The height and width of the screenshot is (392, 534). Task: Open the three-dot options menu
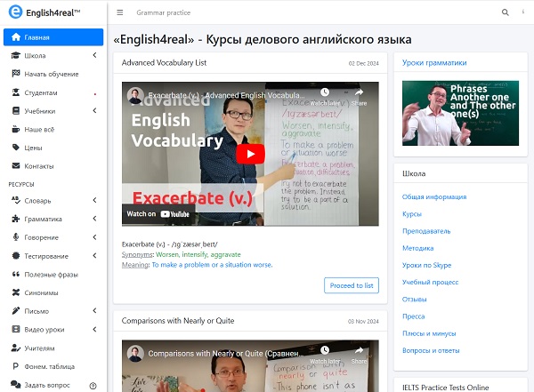click(523, 12)
